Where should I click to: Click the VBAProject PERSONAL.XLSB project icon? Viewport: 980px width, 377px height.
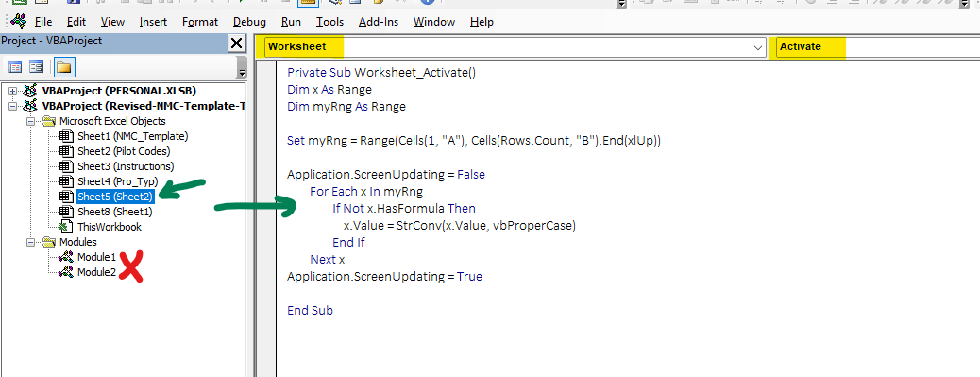pyautogui.click(x=30, y=90)
